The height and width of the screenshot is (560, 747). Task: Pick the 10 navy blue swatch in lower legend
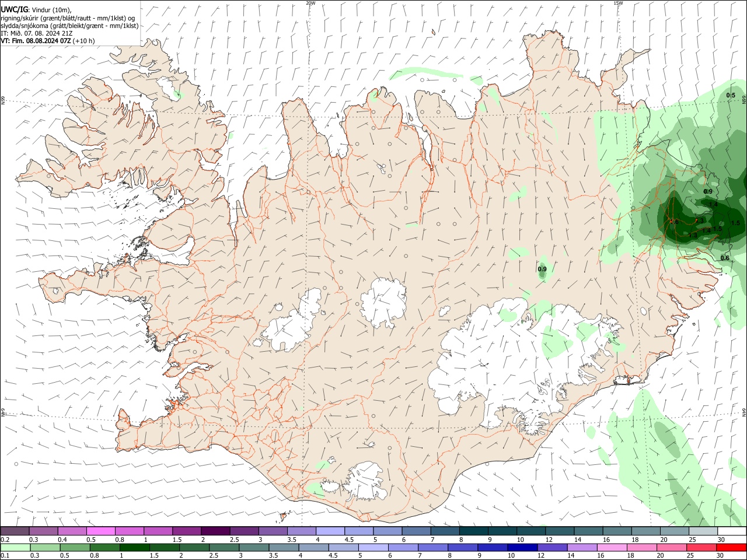pos(522,547)
